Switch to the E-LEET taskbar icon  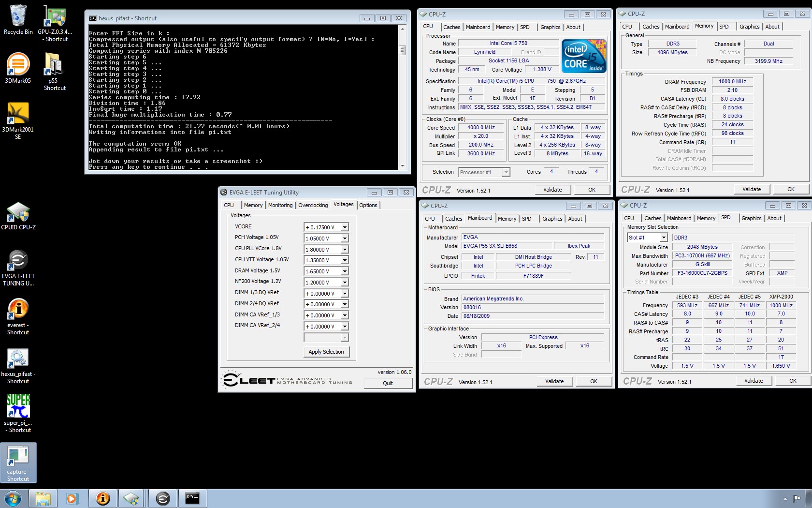[x=163, y=498]
